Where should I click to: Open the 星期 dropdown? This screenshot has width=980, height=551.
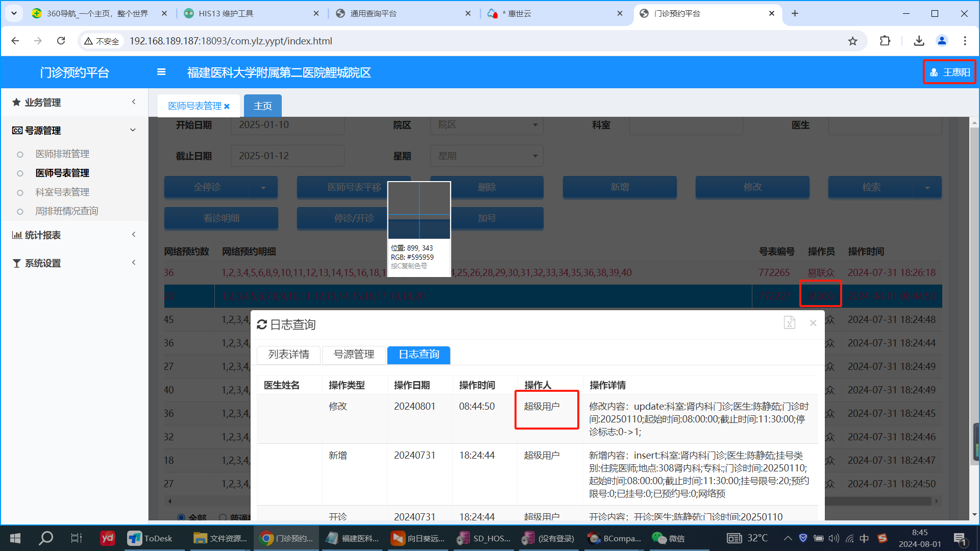coord(486,156)
